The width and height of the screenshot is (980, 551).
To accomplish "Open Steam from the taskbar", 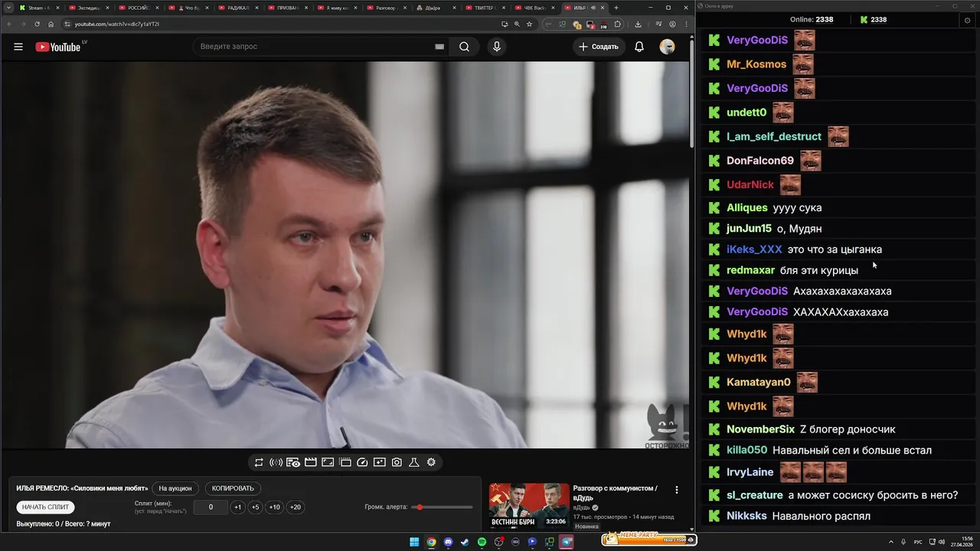I will (465, 542).
